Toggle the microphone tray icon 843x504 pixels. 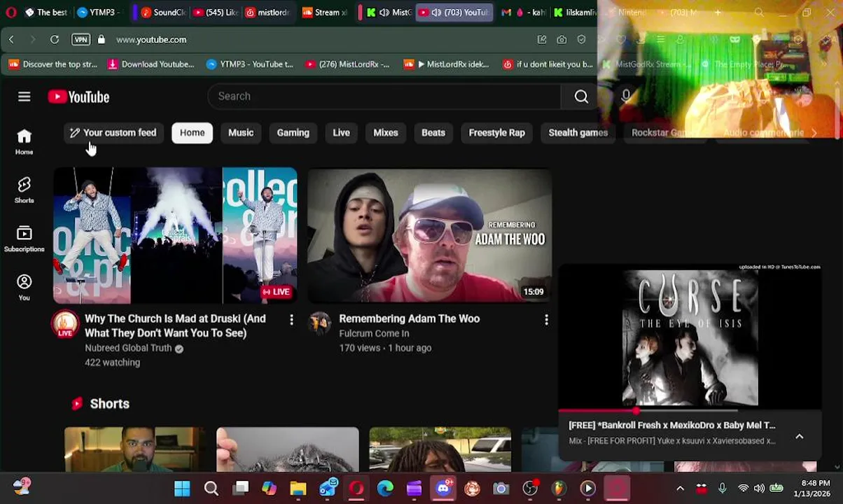722,488
